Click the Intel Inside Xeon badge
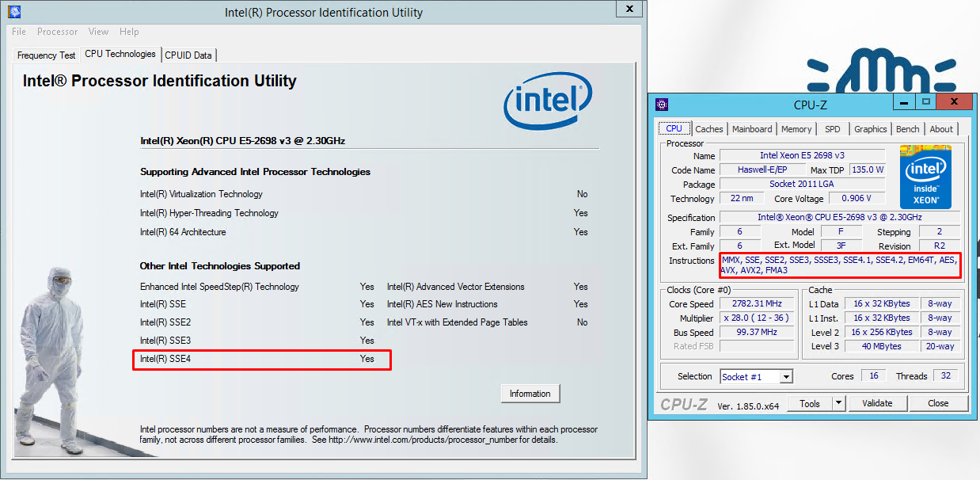 pyautogui.click(x=925, y=177)
